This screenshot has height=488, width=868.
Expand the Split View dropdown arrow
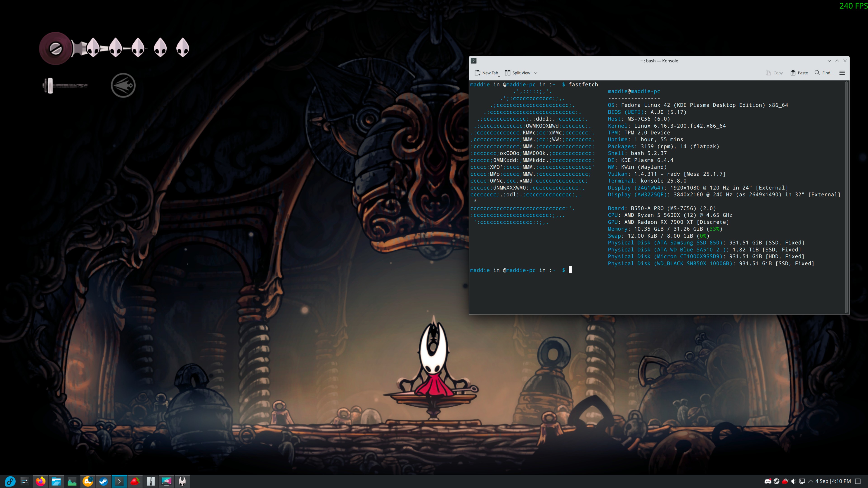(535, 73)
